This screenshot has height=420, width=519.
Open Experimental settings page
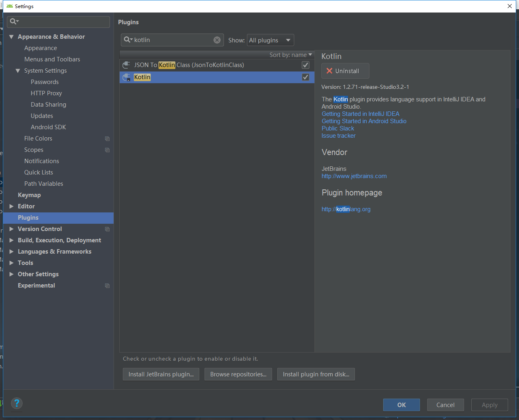(x=36, y=286)
